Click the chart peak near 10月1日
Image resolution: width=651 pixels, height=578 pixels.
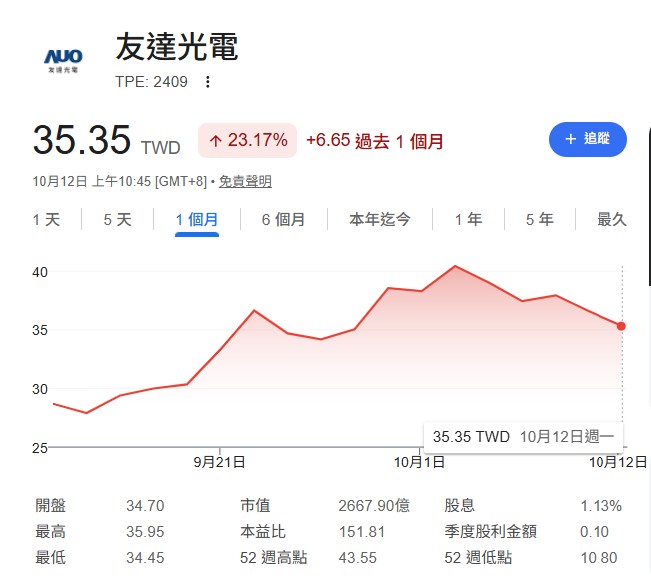pyautogui.click(x=455, y=266)
